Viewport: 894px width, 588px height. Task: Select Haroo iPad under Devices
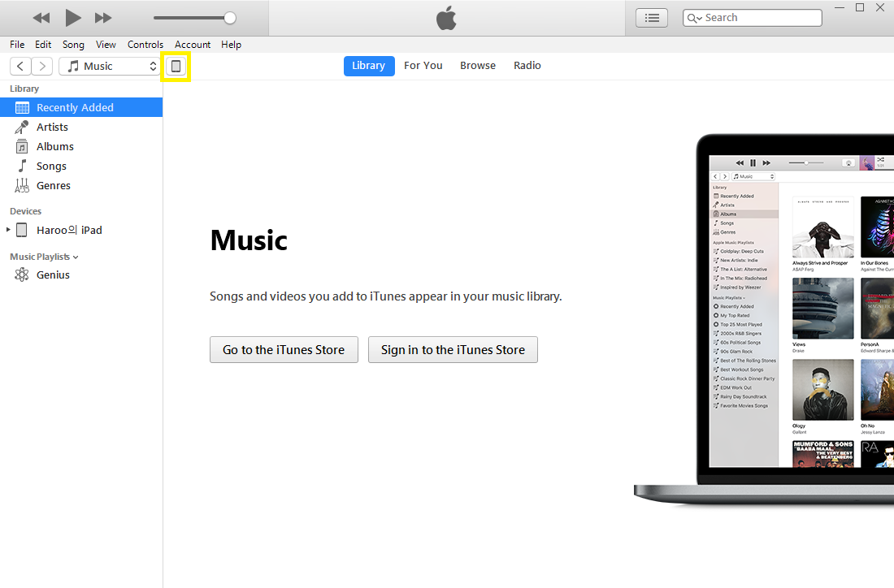click(x=69, y=230)
